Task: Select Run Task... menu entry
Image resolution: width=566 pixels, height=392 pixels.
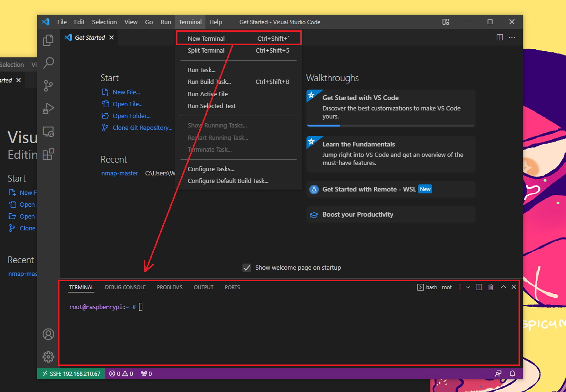Action: click(239, 70)
